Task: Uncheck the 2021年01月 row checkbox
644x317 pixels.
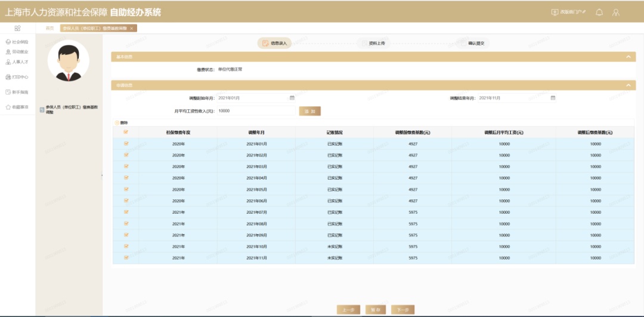Action: pyautogui.click(x=126, y=144)
